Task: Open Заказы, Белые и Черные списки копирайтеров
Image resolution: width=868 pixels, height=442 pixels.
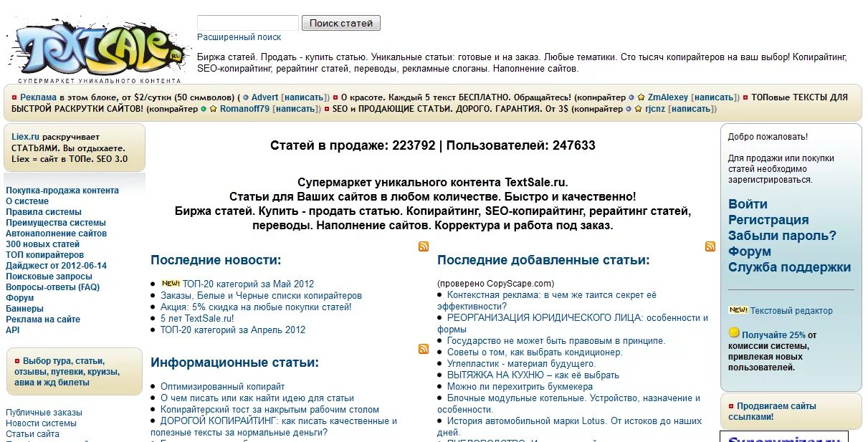Action: (261, 295)
